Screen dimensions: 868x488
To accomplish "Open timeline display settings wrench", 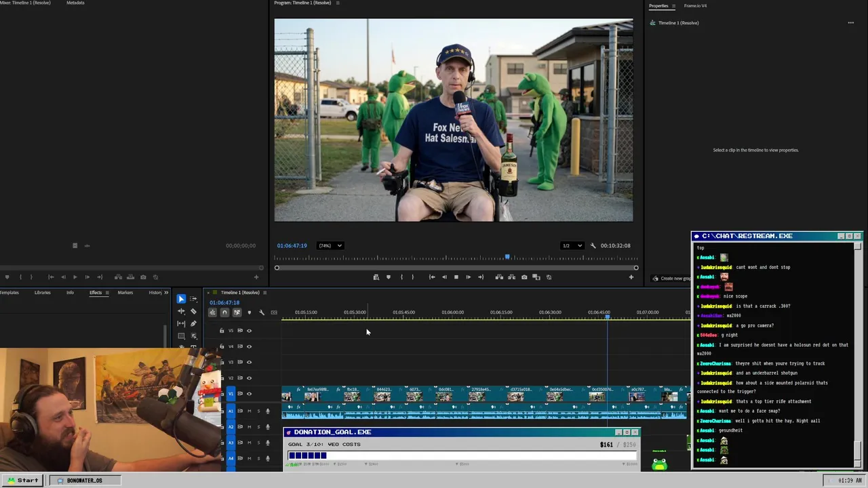I will (261, 312).
